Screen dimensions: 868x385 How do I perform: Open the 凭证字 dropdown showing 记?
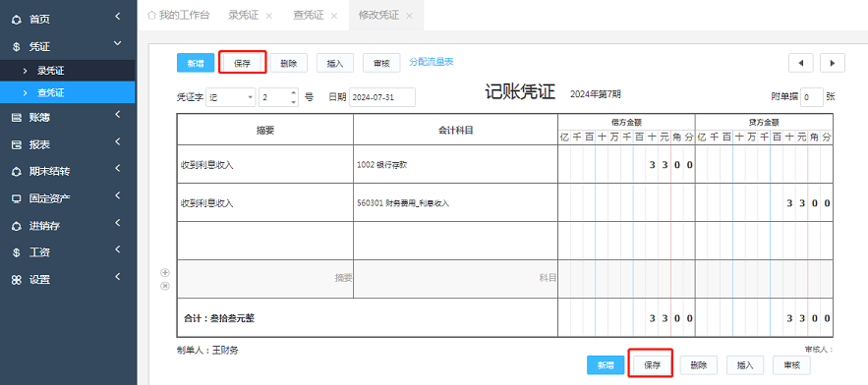pos(231,97)
